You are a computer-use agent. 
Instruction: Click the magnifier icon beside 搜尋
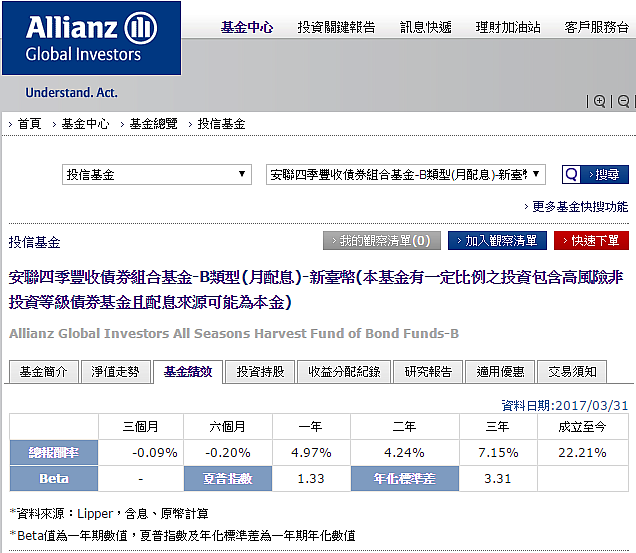572,175
